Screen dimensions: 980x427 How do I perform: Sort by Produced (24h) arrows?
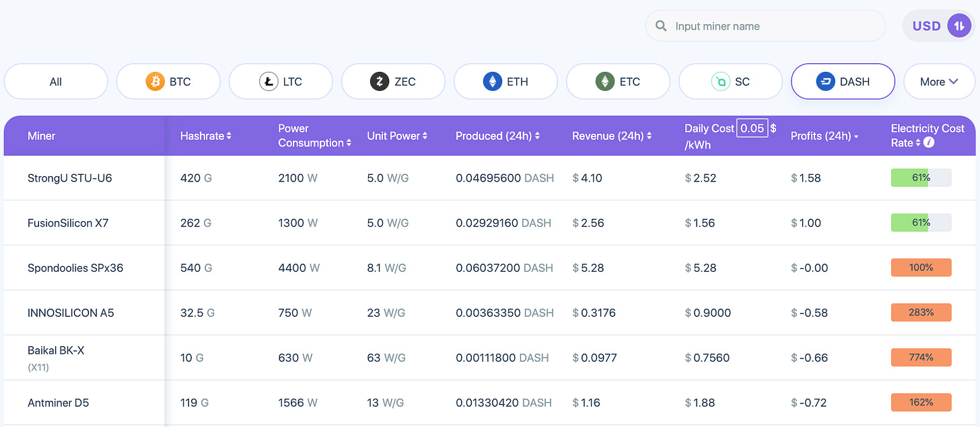tap(537, 136)
